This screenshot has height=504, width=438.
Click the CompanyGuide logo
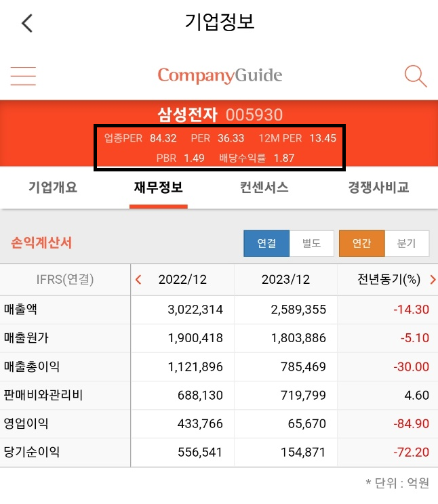[220, 76]
